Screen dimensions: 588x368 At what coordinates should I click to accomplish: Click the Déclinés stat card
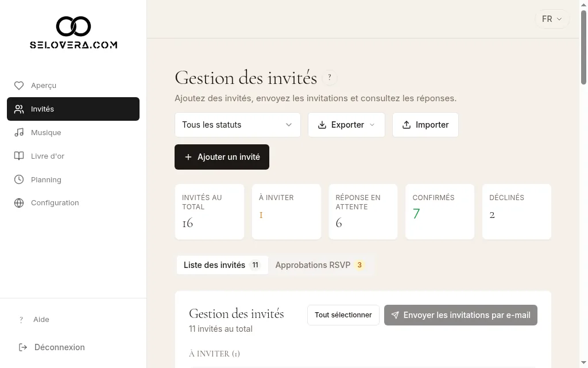517,212
